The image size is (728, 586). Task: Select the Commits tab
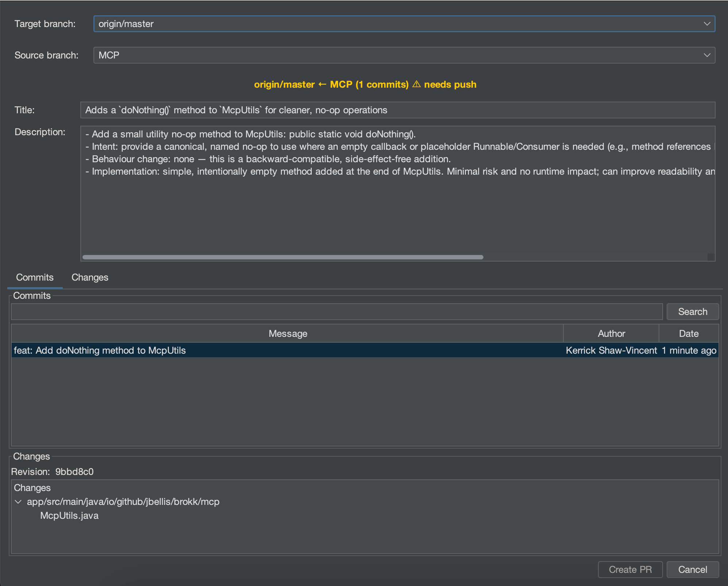34,277
